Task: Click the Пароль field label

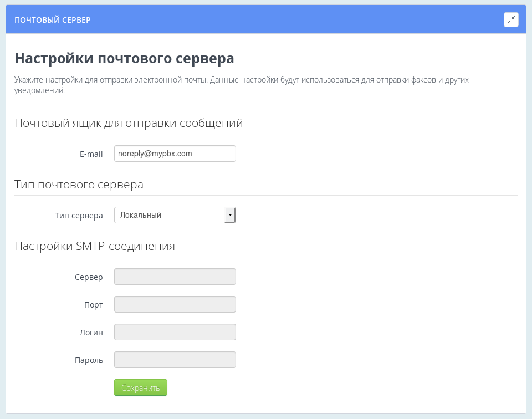Action: 89,360
